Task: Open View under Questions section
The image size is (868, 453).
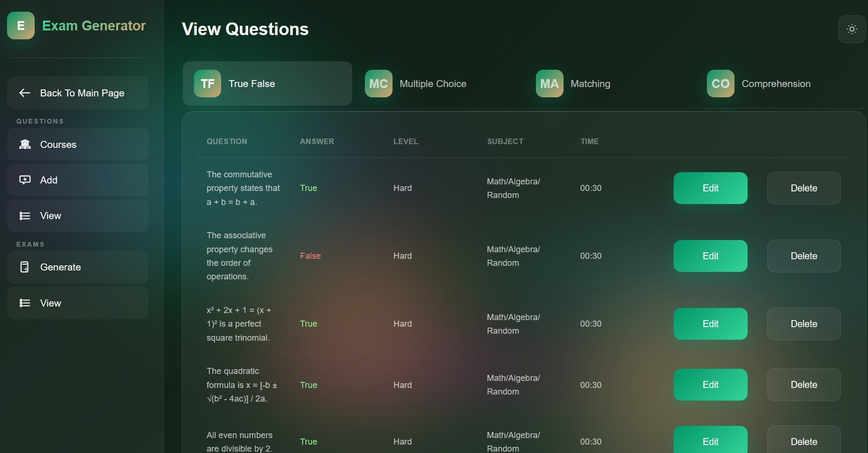Action: coord(78,216)
